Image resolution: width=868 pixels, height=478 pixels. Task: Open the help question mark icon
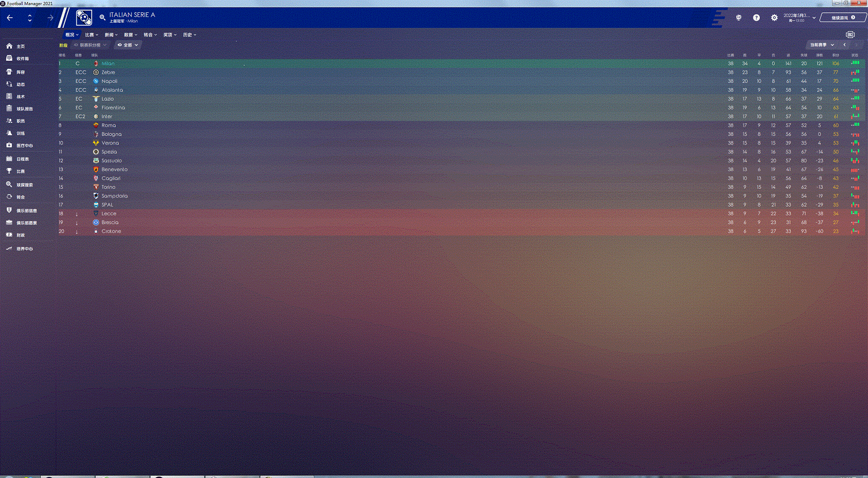[x=756, y=18]
